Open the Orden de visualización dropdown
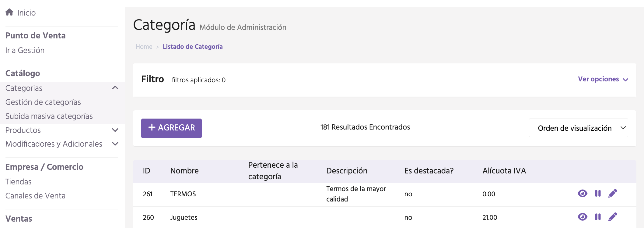 pyautogui.click(x=578, y=128)
